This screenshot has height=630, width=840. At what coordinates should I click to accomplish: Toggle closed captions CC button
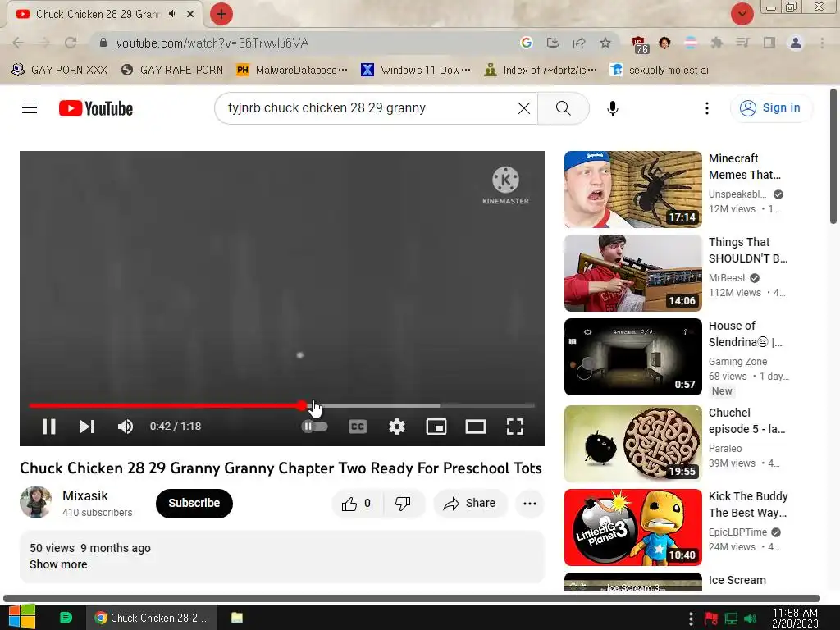coord(358,427)
